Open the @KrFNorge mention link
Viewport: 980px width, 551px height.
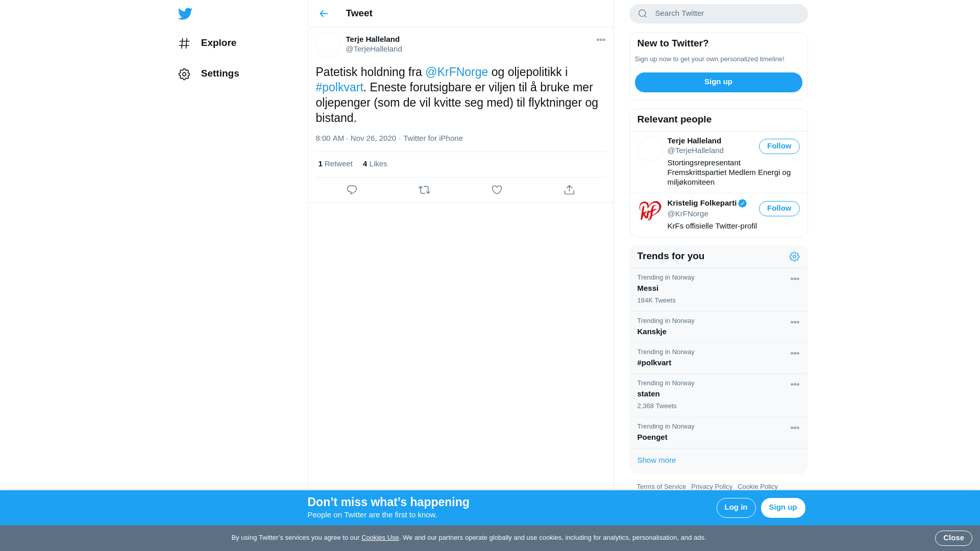pos(456,72)
